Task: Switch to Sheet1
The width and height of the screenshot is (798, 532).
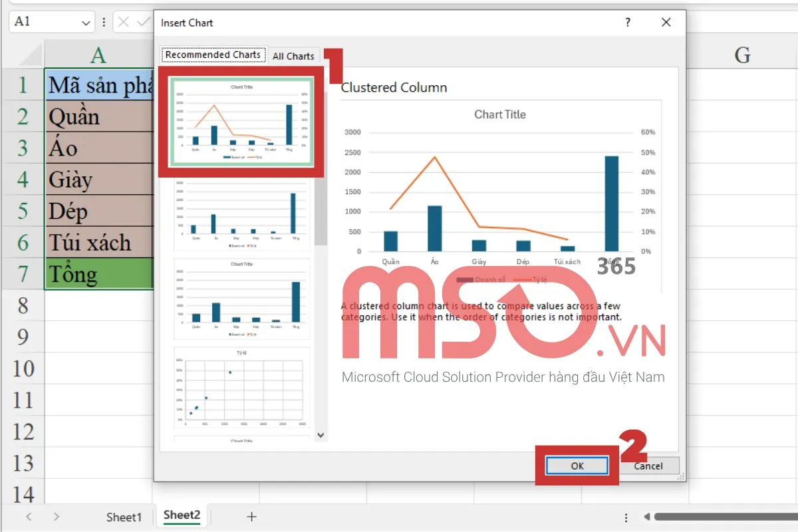Action: pos(124,516)
